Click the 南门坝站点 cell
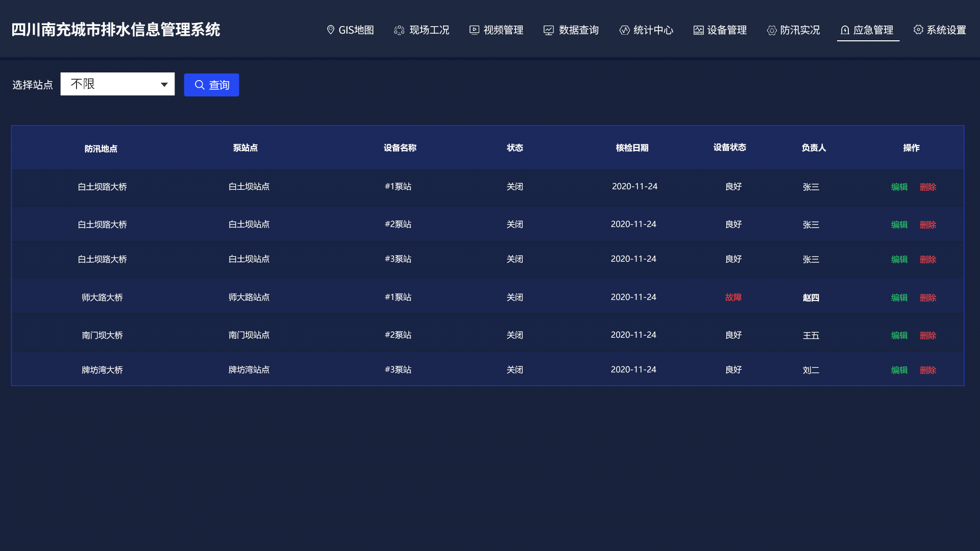The image size is (980, 551). pyautogui.click(x=249, y=335)
